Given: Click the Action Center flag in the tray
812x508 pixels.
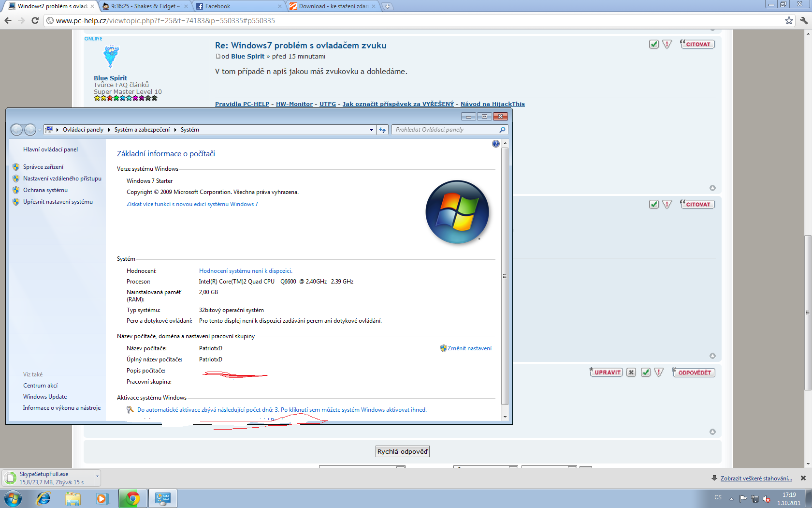Looking at the screenshot, I should pos(743,499).
